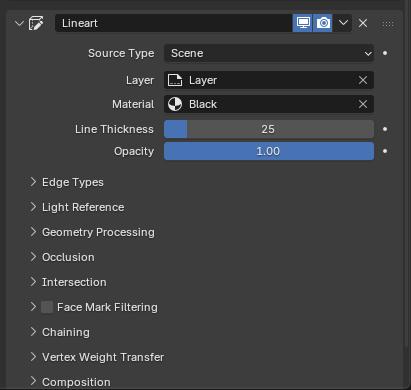Open the Source Type dropdown
The image size is (411, 390).
[x=269, y=53]
